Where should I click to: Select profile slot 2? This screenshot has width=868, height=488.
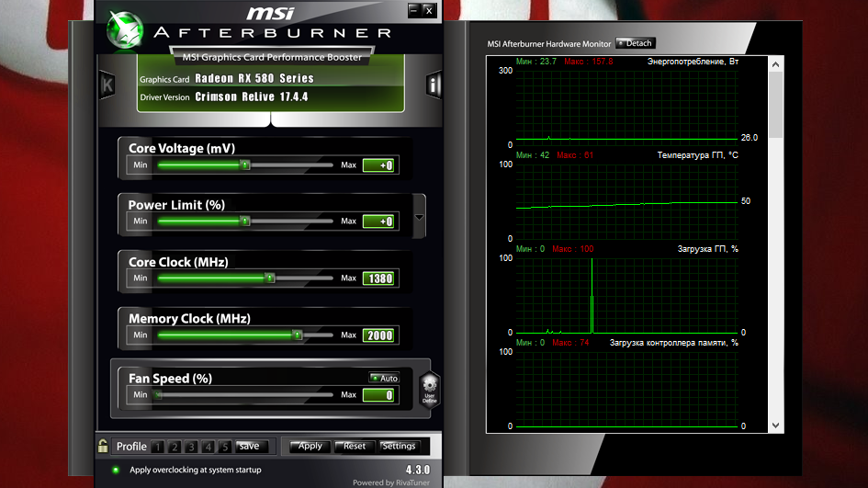tap(175, 447)
